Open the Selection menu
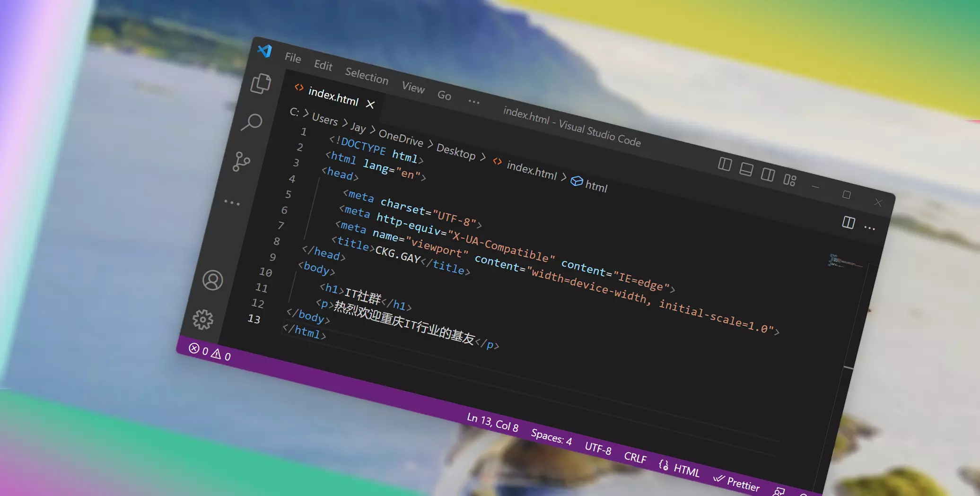 [x=367, y=76]
